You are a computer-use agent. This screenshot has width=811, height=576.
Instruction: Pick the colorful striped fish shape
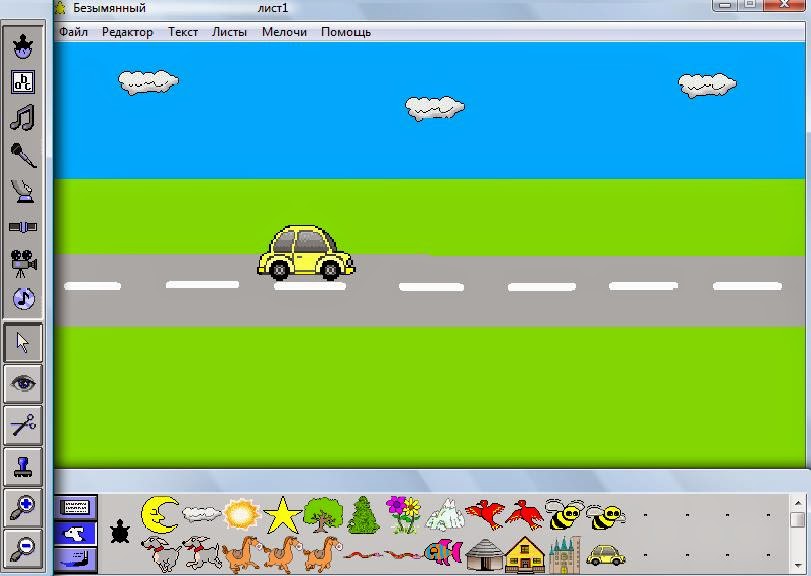point(443,552)
